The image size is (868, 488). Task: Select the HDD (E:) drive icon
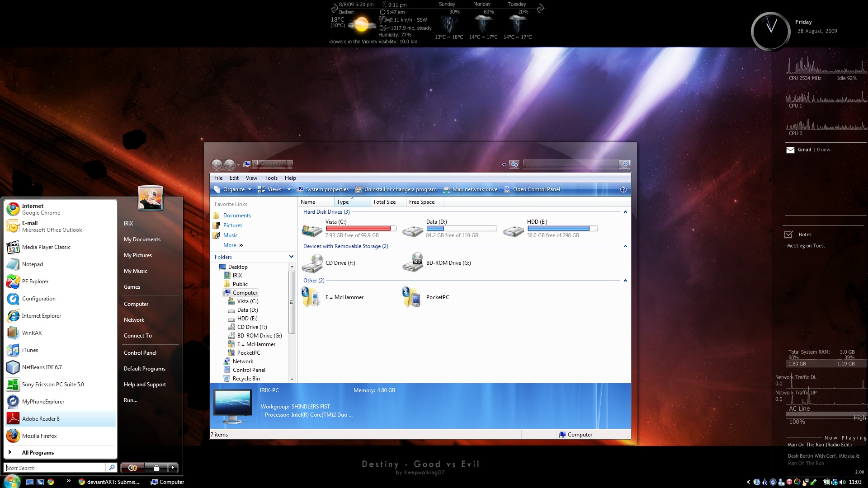514,231
